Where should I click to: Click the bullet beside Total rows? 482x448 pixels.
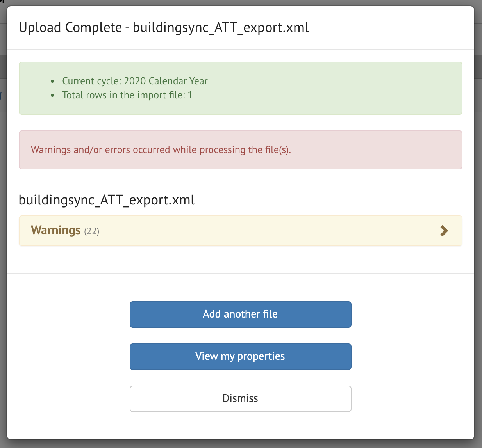pyautogui.click(x=53, y=96)
